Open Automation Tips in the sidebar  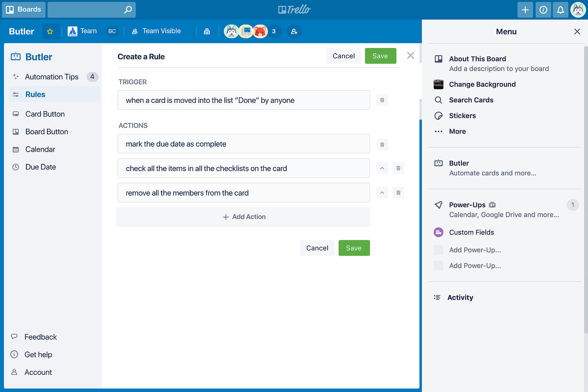pyautogui.click(x=51, y=76)
